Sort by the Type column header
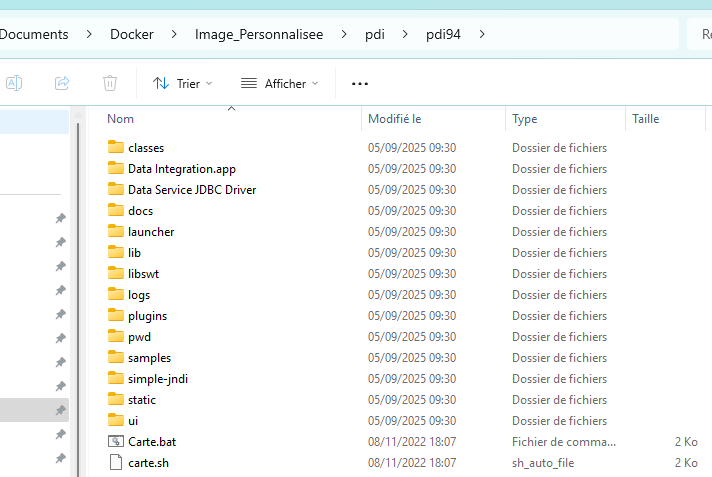This screenshot has height=477, width=712. (565, 119)
